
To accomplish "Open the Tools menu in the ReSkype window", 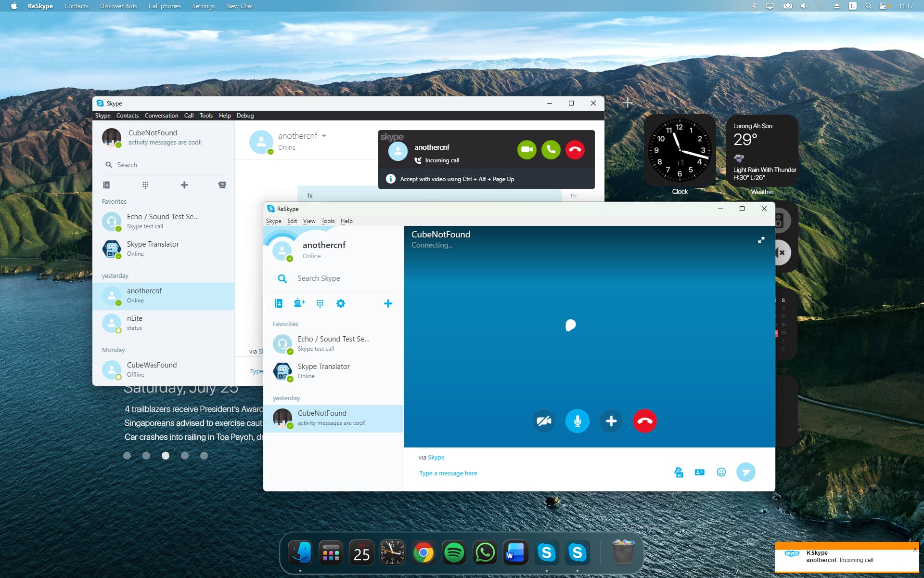I will tap(328, 221).
